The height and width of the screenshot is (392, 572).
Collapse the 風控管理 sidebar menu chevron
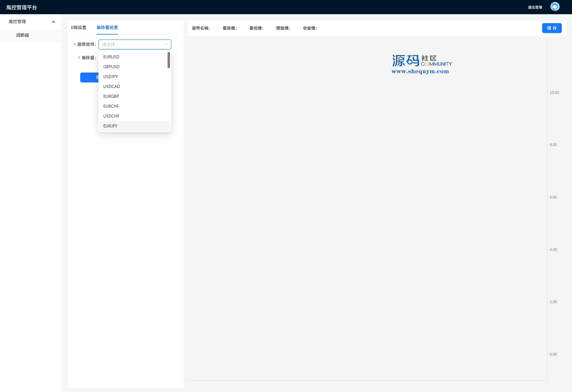(53, 22)
